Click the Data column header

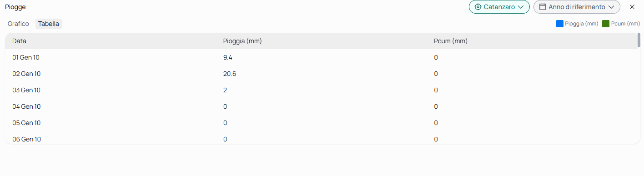point(19,41)
